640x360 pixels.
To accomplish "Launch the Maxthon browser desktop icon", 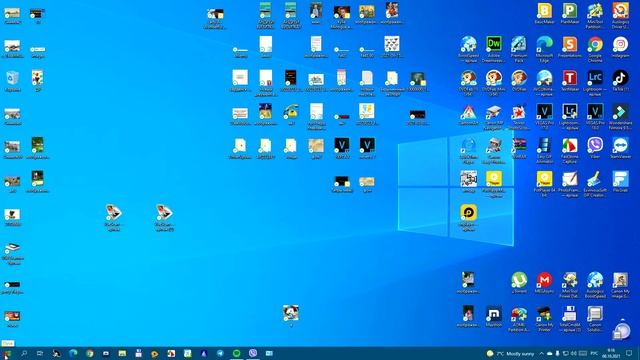I will coord(493,316).
